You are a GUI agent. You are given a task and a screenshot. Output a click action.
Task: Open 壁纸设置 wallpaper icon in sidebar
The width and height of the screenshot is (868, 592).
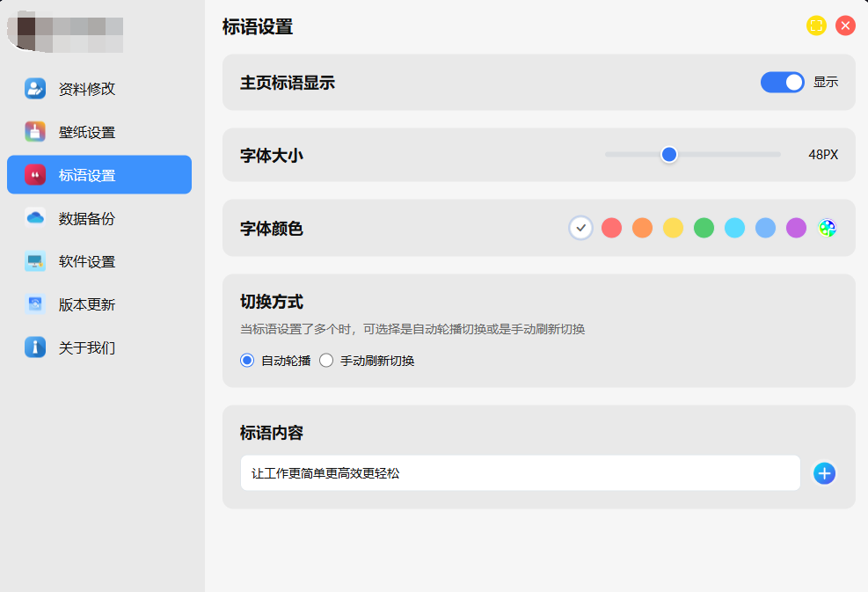35,132
